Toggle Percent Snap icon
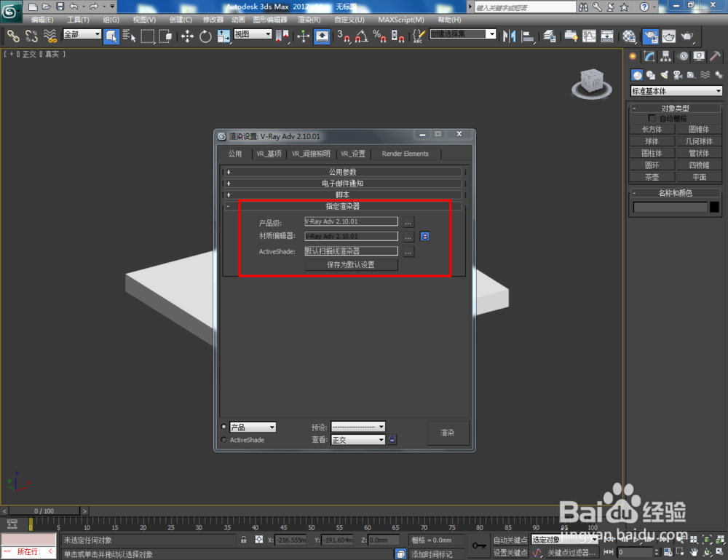 (x=379, y=36)
